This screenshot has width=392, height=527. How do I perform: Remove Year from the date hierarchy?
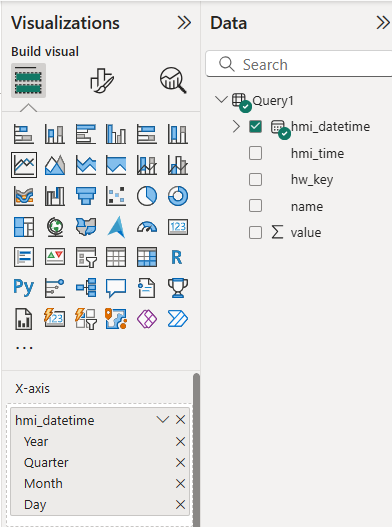[x=181, y=442]
